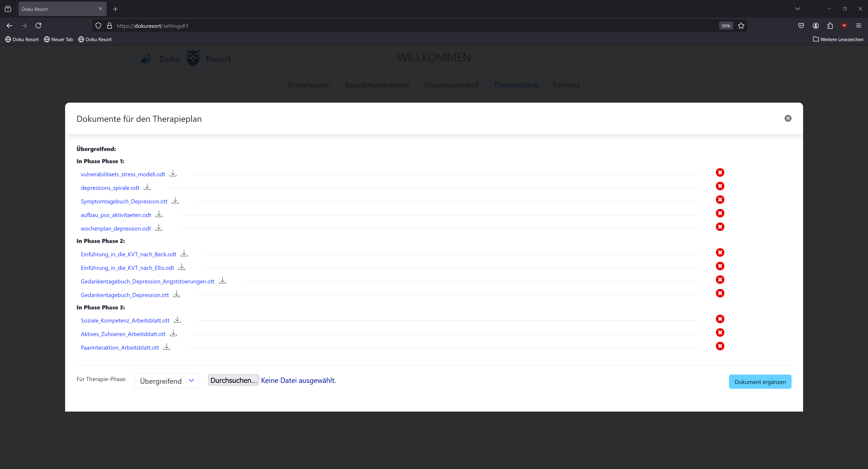Switch to the Sitzungsprotokoll tab
Screen dimensions: 868x469
point(451,85)
